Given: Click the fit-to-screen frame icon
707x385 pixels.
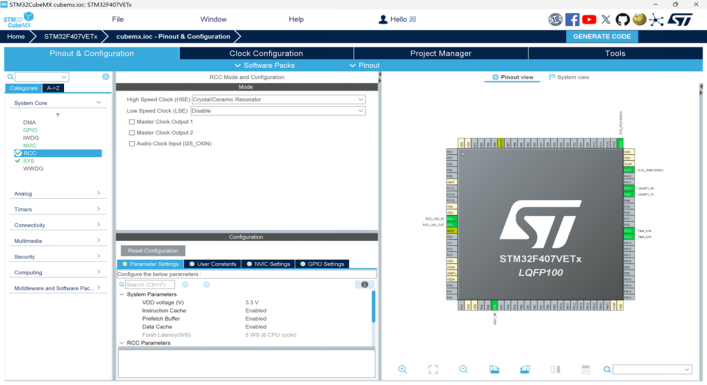Looking at the screenshot, I should tap(433, 369).
